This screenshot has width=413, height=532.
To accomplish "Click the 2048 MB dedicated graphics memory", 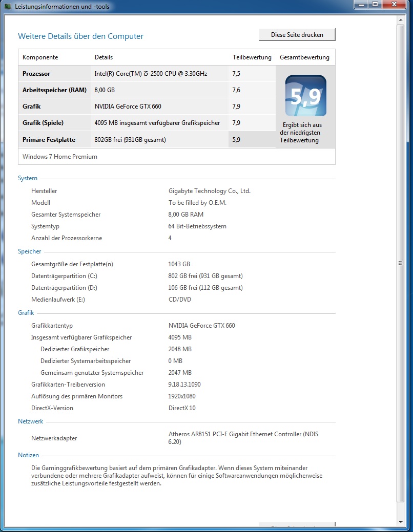I will pos(180,349).
